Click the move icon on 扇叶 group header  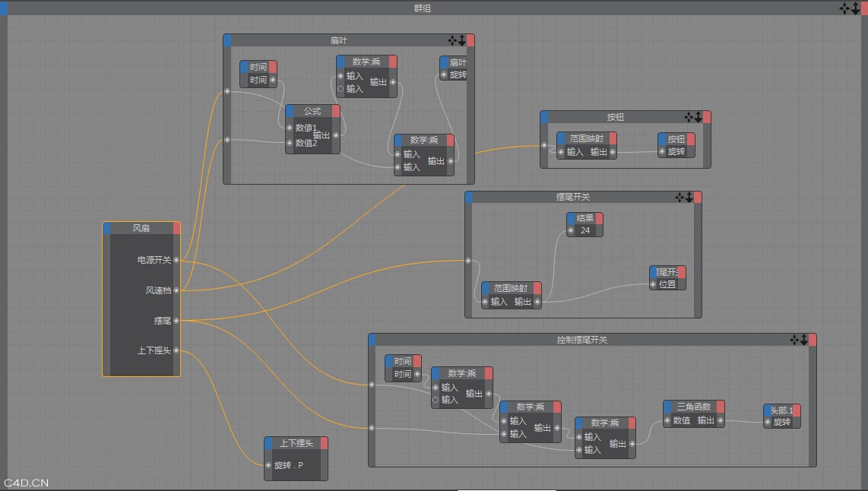pyautogui.click(x=454, y=40)
